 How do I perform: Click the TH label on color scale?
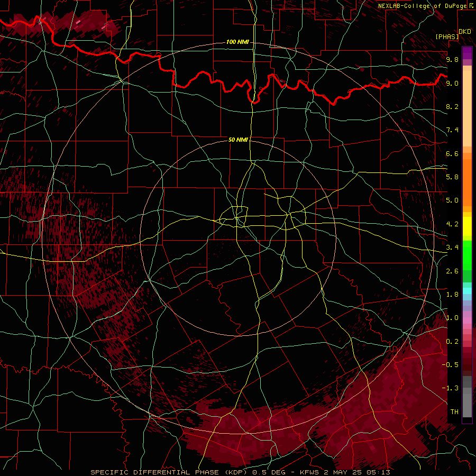click(454, 412)
